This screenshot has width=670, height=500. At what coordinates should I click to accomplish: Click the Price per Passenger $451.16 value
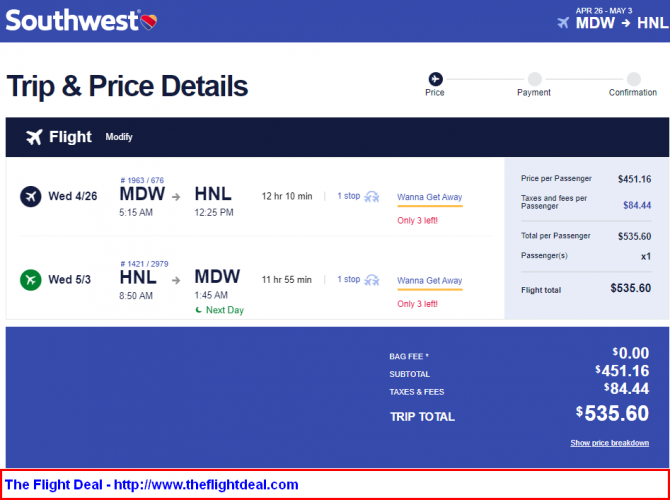635,179
